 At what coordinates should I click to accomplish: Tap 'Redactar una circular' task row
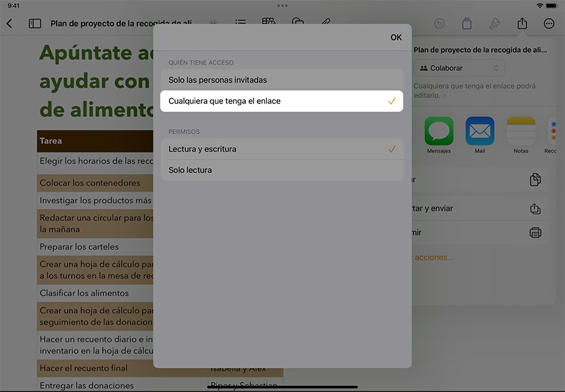pyautogui.click(x=95, y=224)
